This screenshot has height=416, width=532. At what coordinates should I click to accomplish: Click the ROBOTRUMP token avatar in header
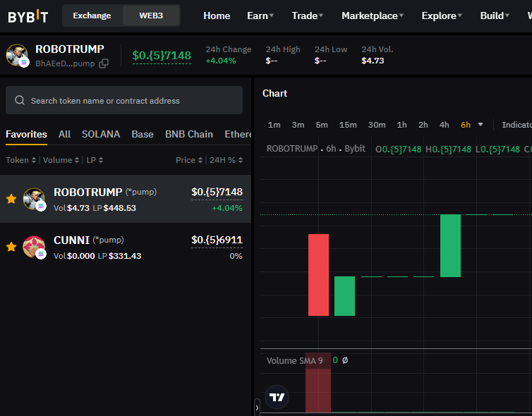[x=17, y=55]
